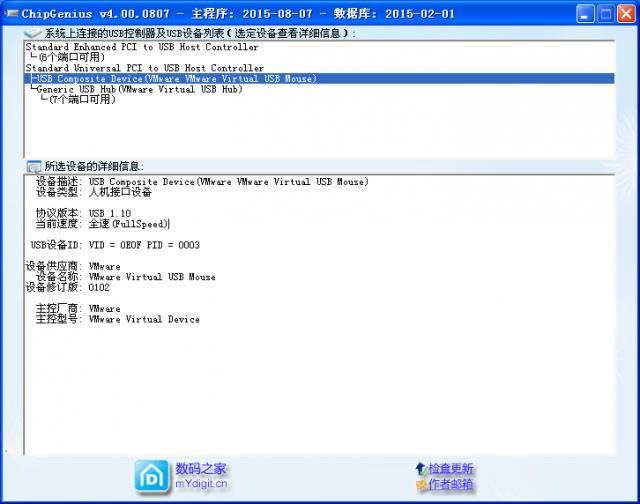Select Standard Enhanced PCI to USB Host Controller
Screen dimensions: 640x504
(x=142, y=47)
